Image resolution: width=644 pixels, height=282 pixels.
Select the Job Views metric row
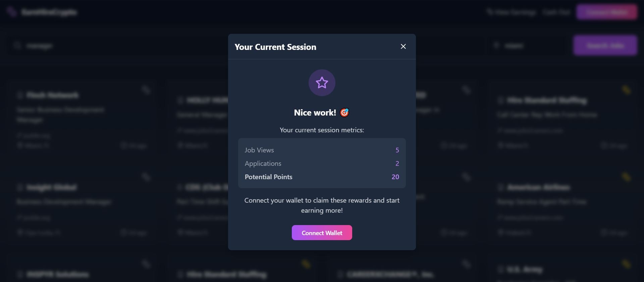click(322, 150)
